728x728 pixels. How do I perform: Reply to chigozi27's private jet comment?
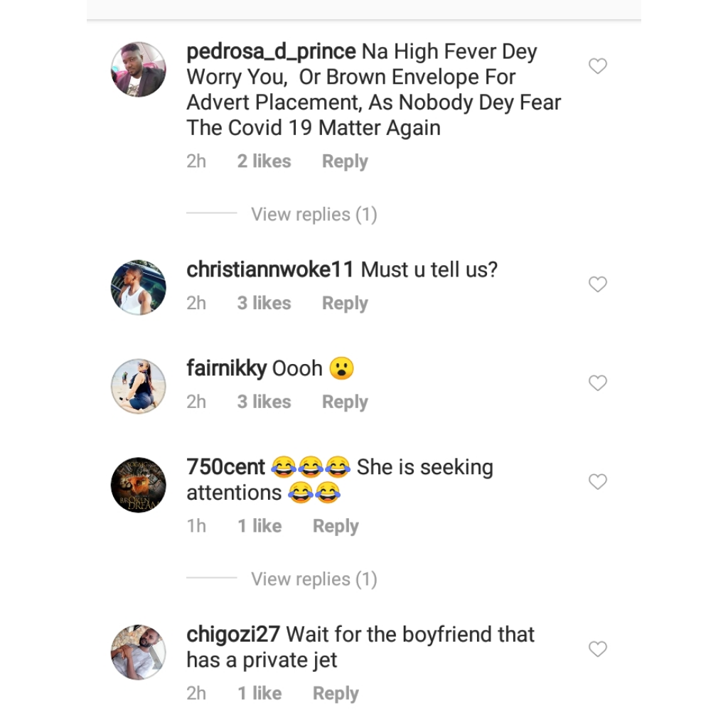coord(336,693)
